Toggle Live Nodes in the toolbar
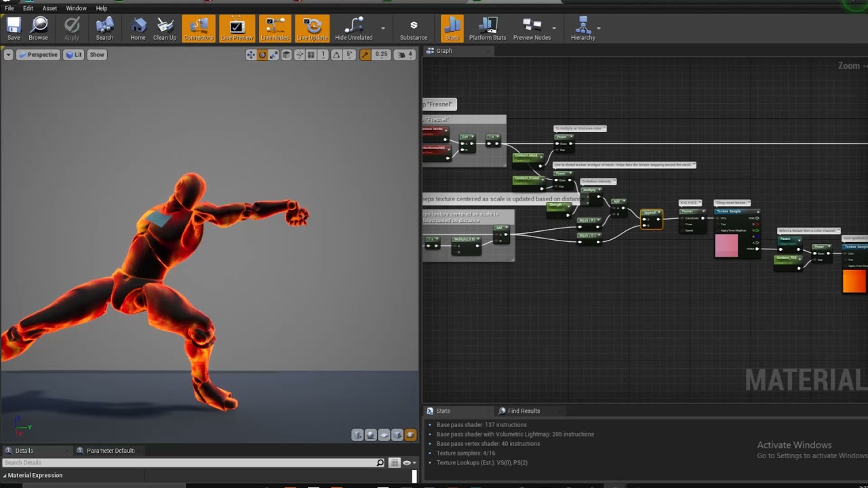Screen dimensions: 868x488 [x=275, y=28]
